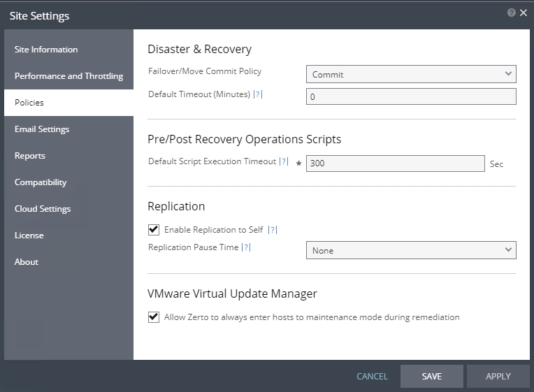
Task: Show help tooltip for Default Script Execution Timeout
Action: pos(284,161)
